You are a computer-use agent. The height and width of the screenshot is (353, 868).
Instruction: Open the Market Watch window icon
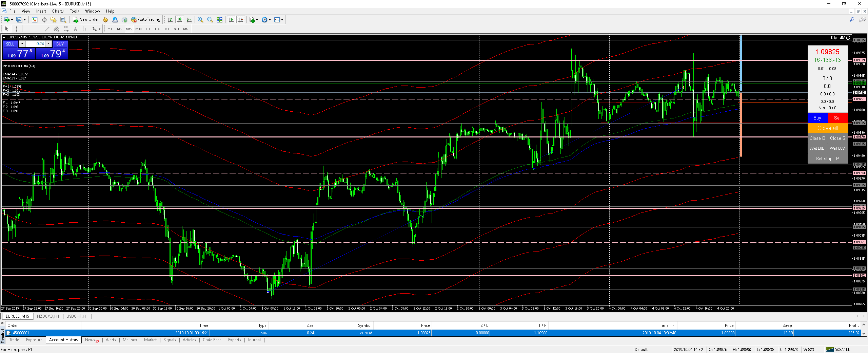(35, 20)
